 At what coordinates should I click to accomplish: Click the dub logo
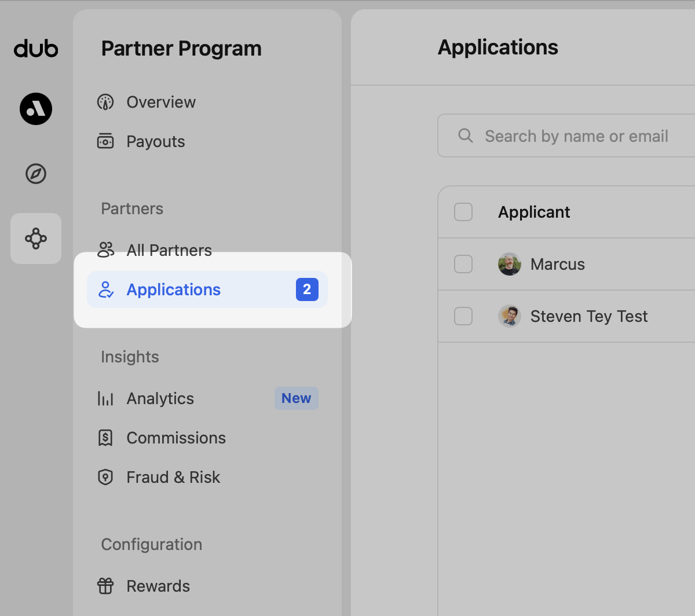[36, 49]
